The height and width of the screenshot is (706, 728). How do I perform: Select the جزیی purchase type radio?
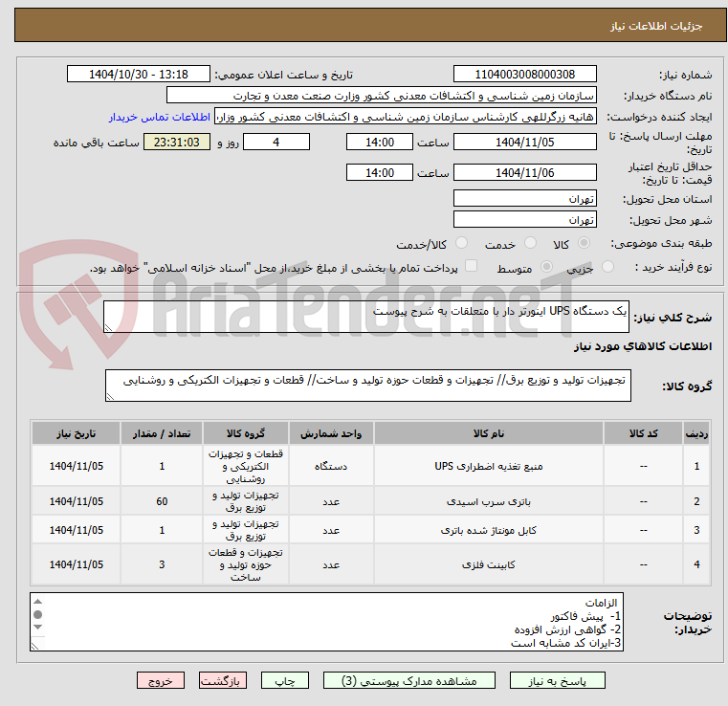pyautogui.click(x=607, y=267)
